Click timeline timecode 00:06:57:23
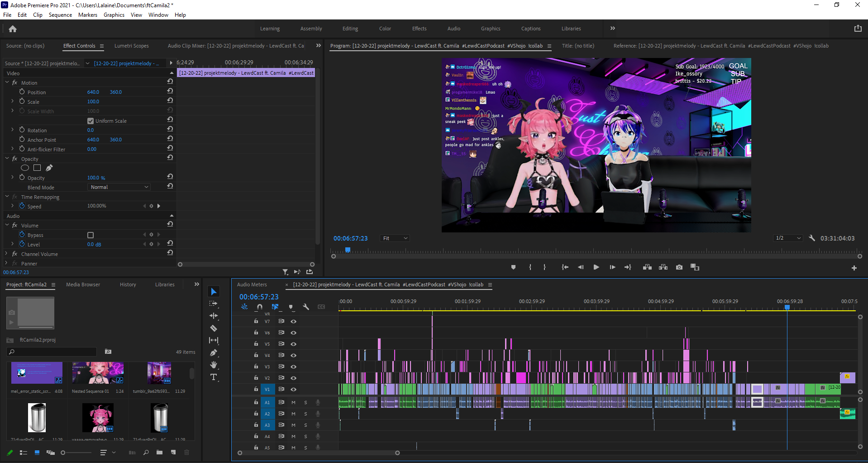The height and width of the screenshot is (463, 868). (x=259, y=297)
